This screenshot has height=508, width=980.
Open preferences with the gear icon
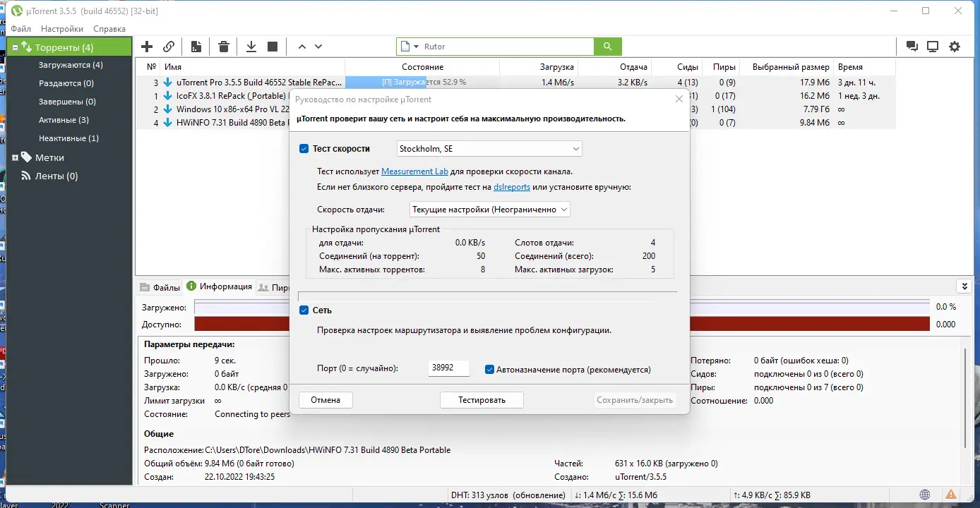click(955, 47)
